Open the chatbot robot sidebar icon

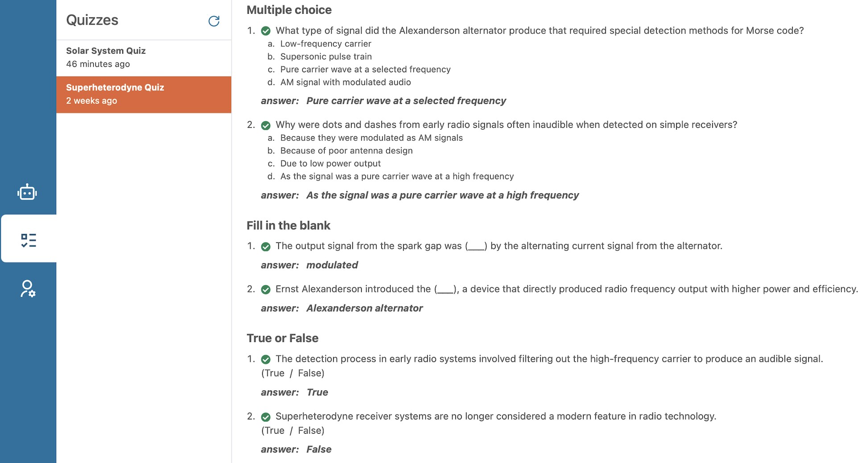click(27, 192)
